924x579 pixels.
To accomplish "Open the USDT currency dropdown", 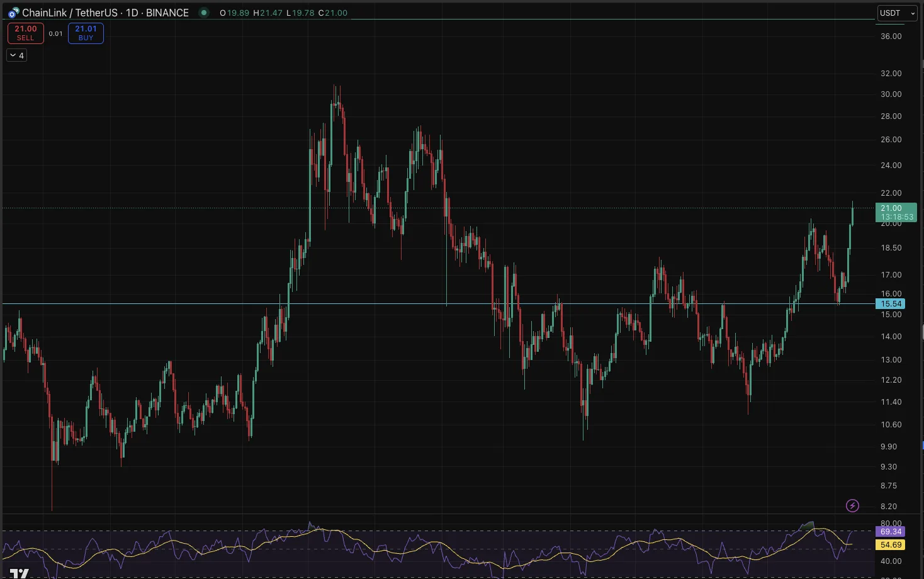I will (x=896, y=13).
